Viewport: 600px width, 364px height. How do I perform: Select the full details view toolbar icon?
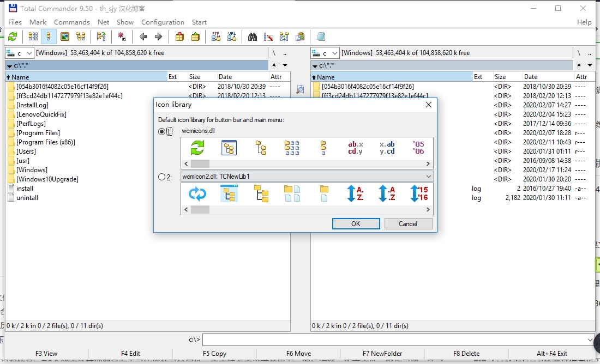(49, 37)
